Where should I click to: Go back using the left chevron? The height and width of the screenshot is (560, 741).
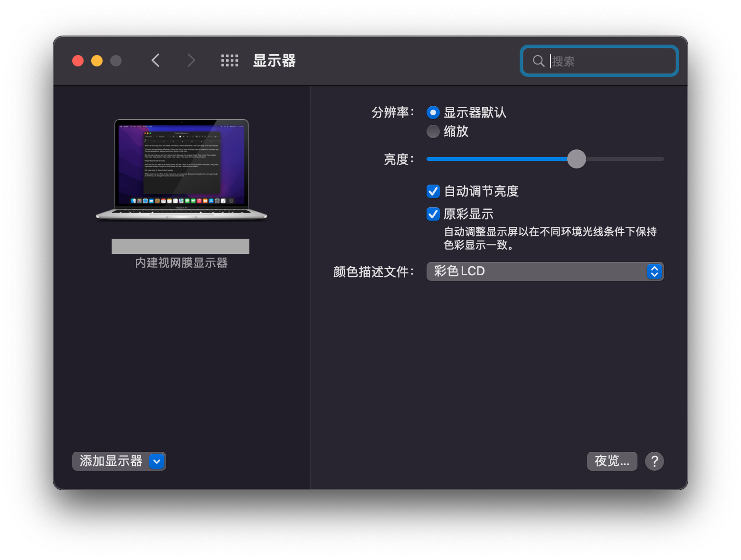pyautogui.click(x=155, y=61)
